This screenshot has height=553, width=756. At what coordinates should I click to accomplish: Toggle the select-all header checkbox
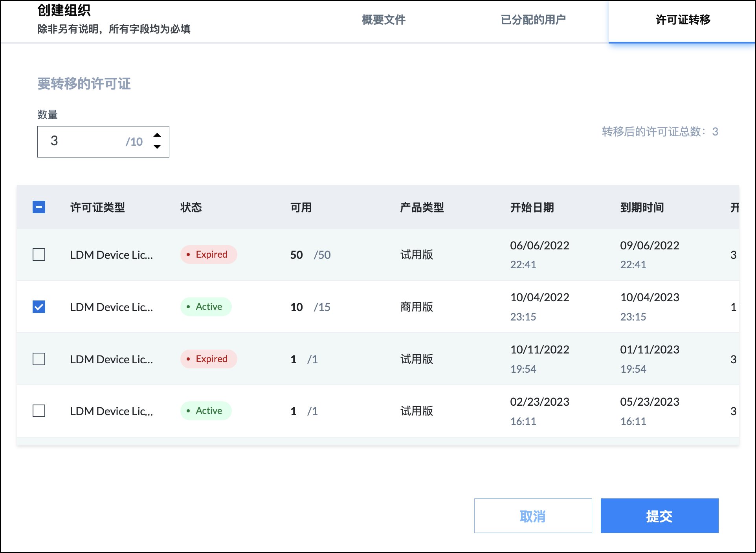(39, 207)
